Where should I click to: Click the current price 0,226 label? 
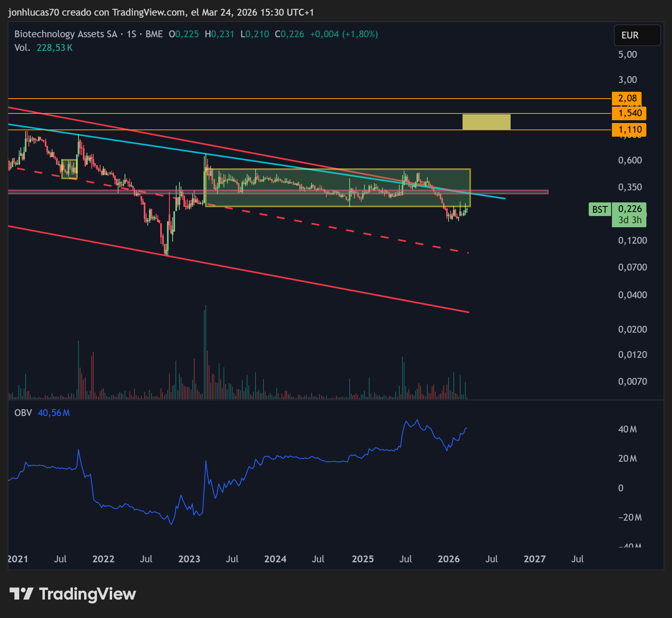click(630, 209)
